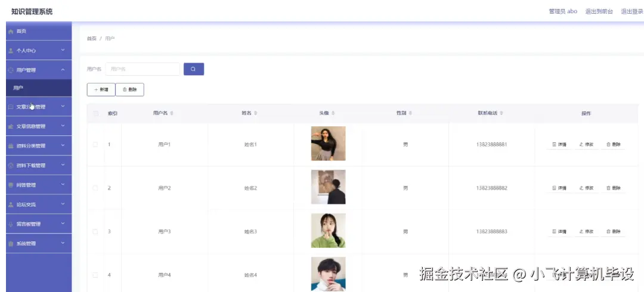Expand 资料分类管理 with its chevron
Viewport: 644px width, 292px height.
(x=63, y=145)
